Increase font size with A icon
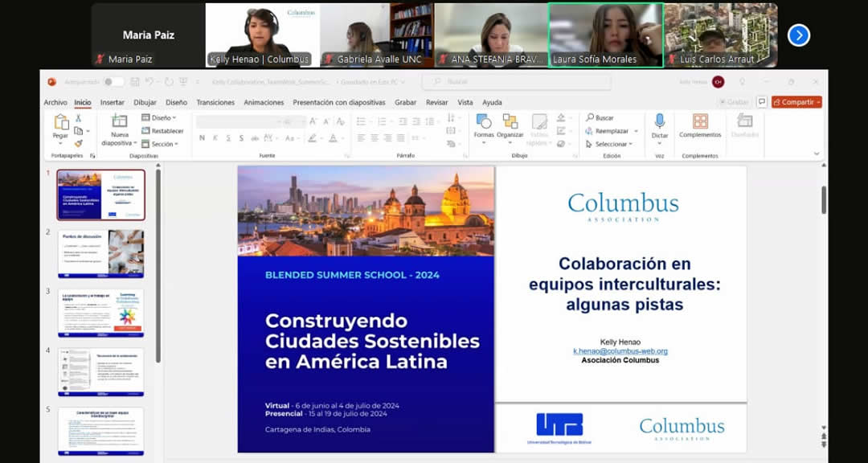This screenshot has width=868, height=463. tap(313, 121)
